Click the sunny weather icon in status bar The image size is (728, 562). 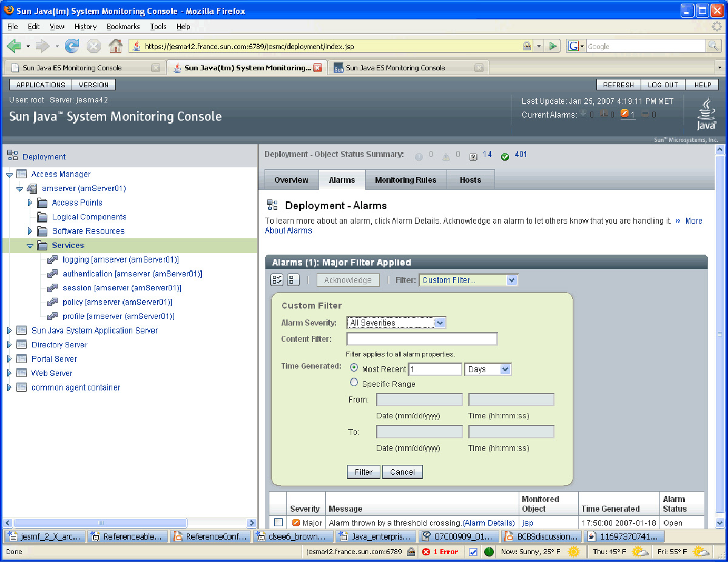573,552
